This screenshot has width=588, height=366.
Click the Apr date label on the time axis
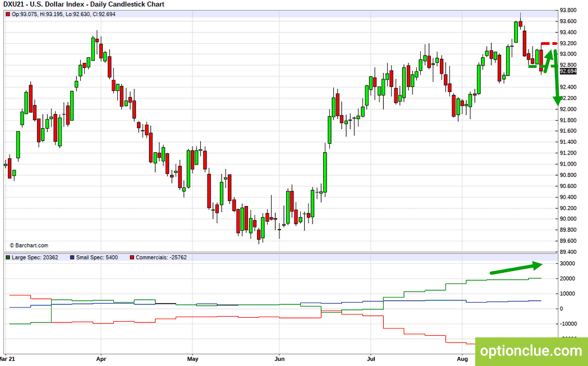pos(101,359)
